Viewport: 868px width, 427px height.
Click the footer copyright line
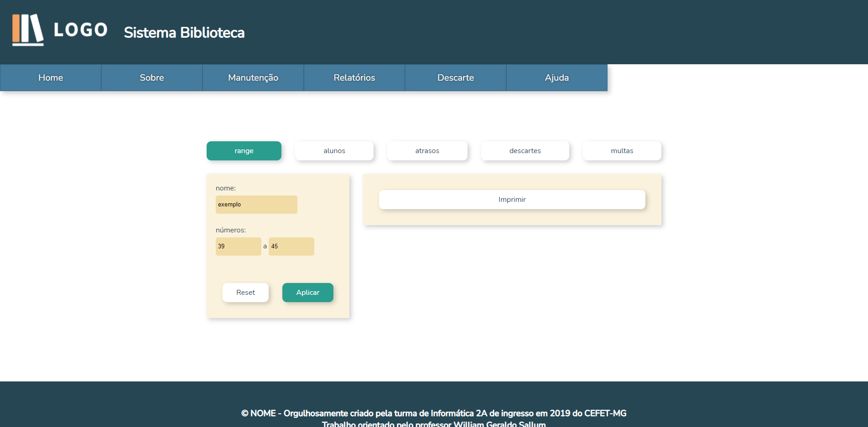pos(434,413)
